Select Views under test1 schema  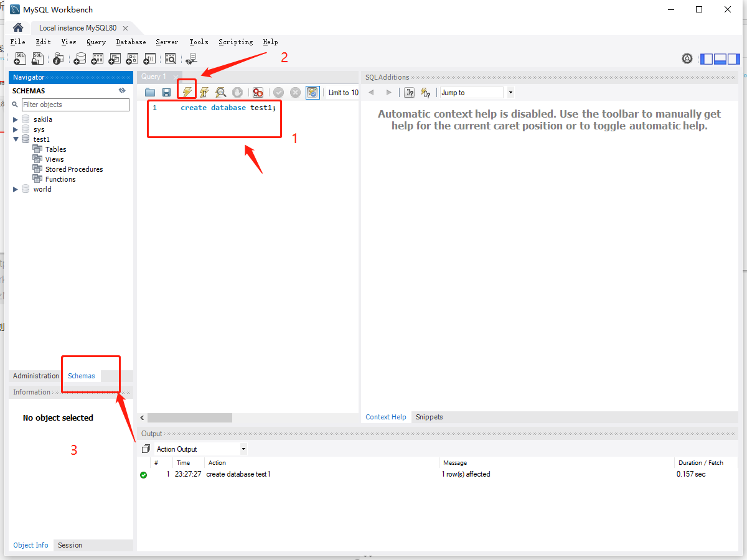[54, 159]
